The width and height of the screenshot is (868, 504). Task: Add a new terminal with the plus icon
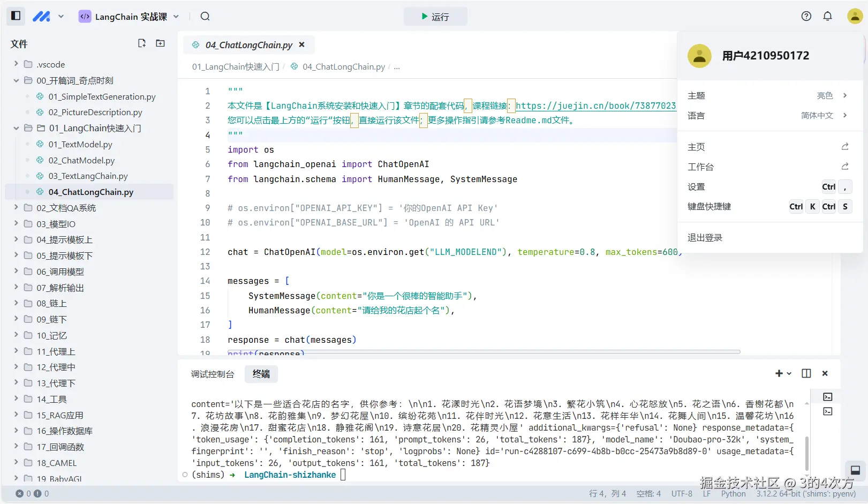pos(779,373)
